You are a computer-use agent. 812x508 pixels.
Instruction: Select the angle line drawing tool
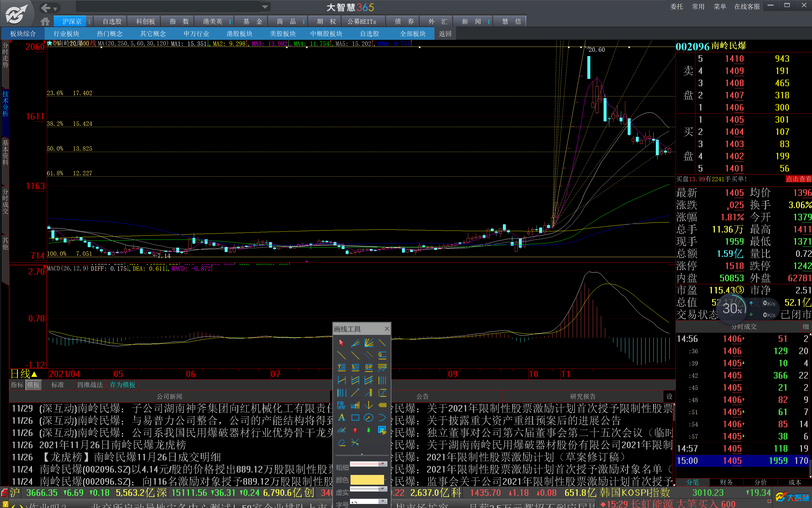(x=355, y=343)
